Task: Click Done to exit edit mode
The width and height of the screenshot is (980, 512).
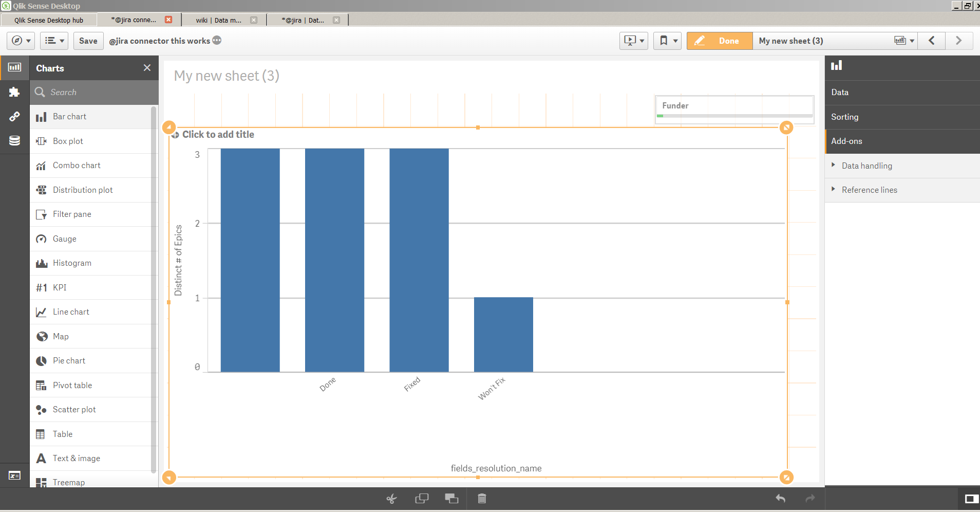Action: click(x=720, y=41)
